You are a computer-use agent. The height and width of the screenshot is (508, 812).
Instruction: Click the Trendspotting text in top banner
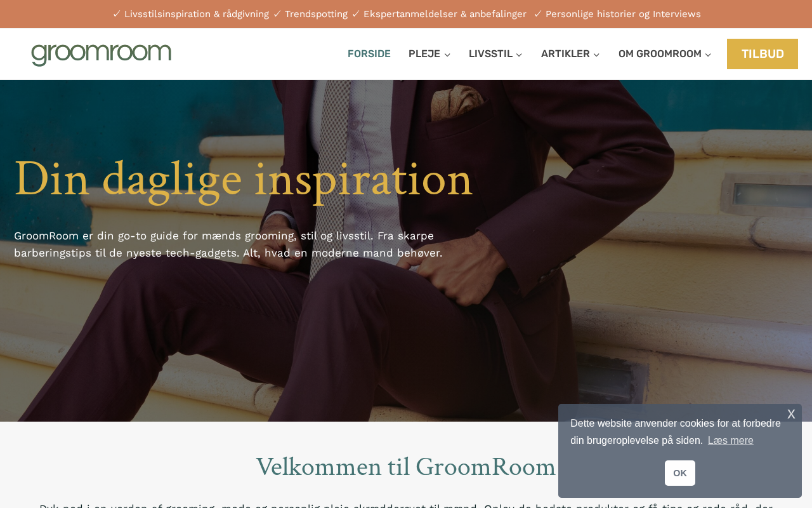point(316,14)
